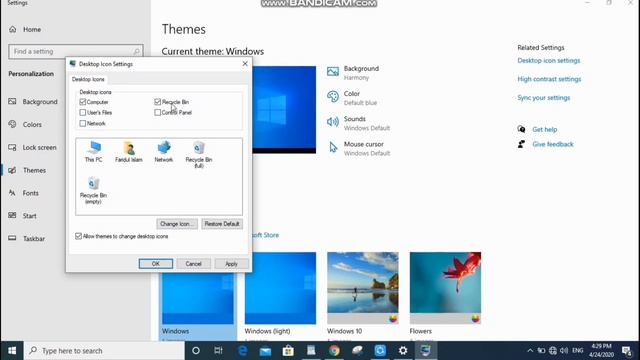Open Background theme setting icon
Viewport: 640px width, 360px height.
333,72
